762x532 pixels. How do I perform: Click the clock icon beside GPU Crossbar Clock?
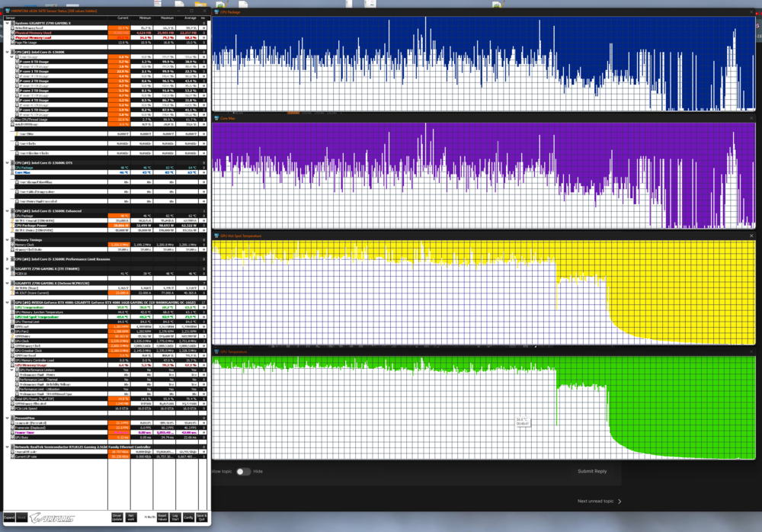13,351
